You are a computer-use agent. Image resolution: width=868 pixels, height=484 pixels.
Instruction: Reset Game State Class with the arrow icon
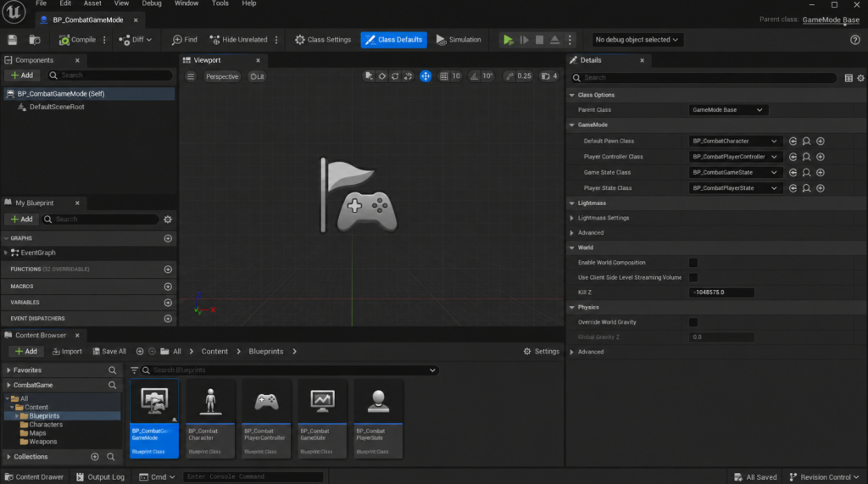click(793, 173)
